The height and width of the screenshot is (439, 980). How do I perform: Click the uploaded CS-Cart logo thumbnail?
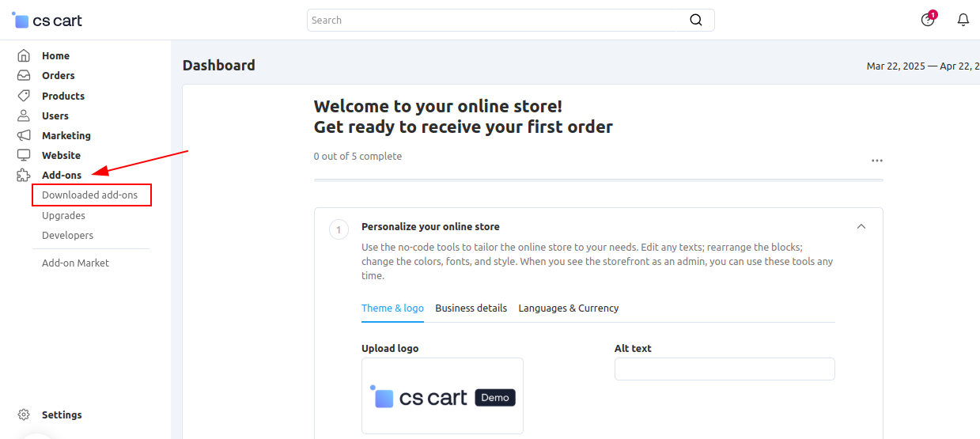(442, 396)
